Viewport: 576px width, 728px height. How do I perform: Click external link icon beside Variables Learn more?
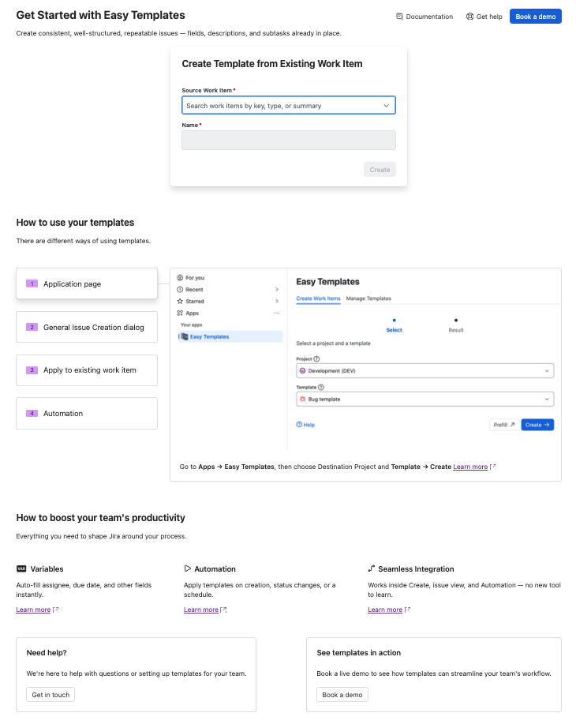coord(56,610)
